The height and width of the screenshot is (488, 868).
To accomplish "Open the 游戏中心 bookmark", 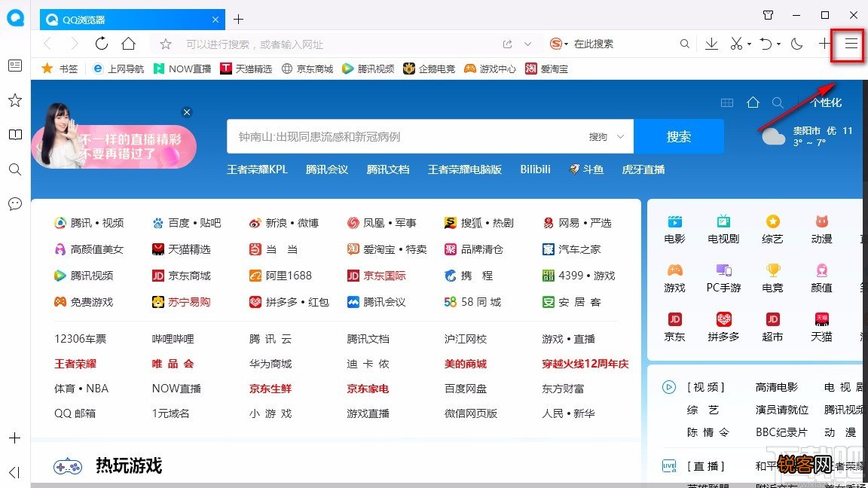I will coord(490,69).
